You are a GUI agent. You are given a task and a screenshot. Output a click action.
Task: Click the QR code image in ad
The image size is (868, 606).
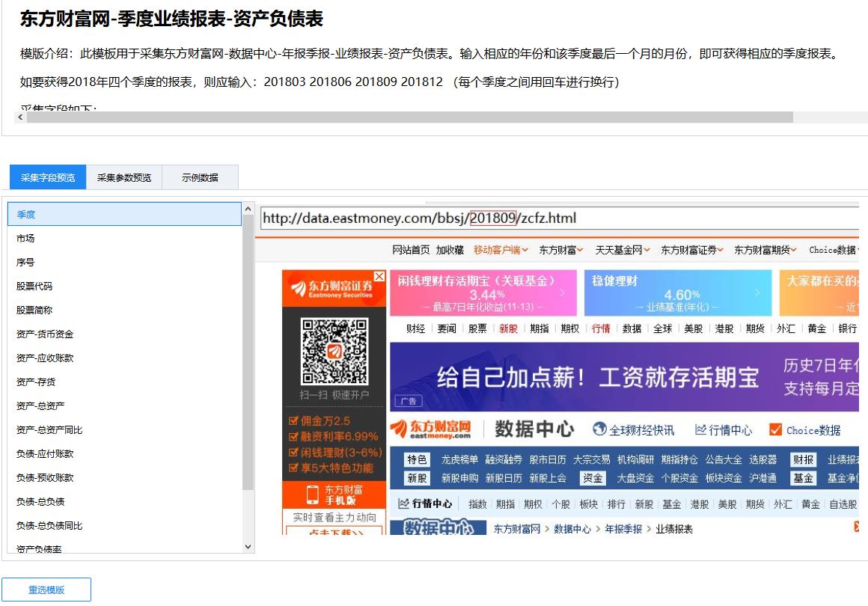(334, 352)
